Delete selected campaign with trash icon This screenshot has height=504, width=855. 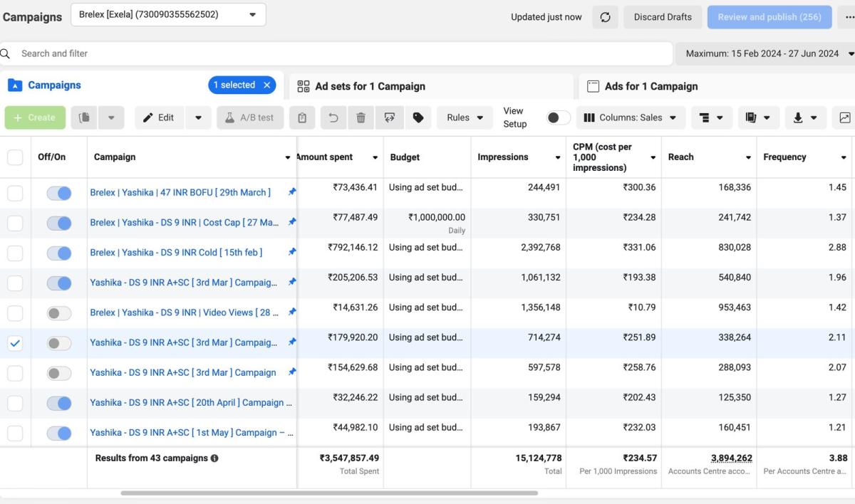coord(361,117)
